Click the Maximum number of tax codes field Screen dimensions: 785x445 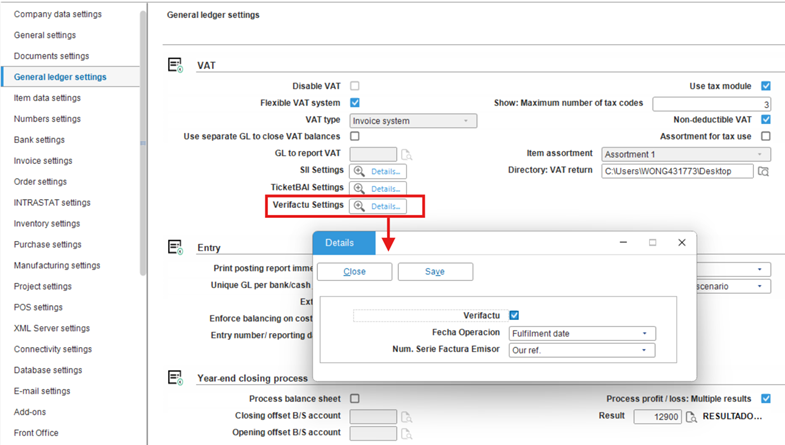711,104
